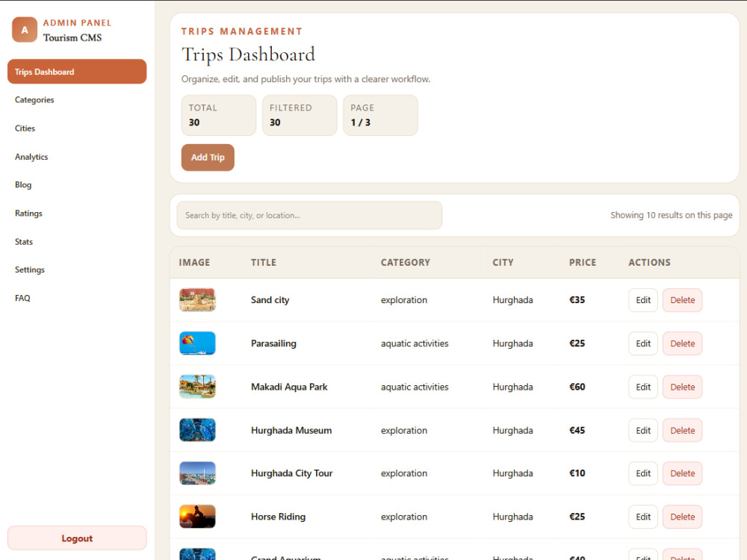The image size is (747, 560).
Task: Click the Horse Riding exploration category cell
Action: click(404, 517)
